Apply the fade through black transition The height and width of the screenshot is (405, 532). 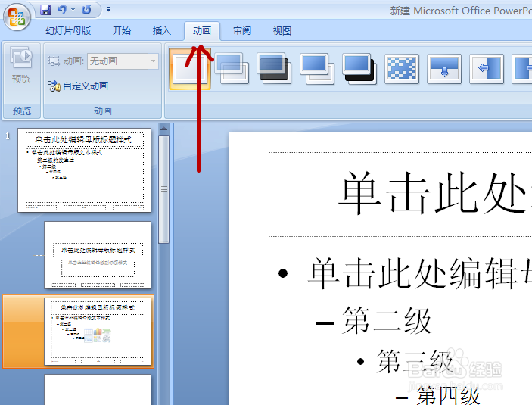(274, 69)
